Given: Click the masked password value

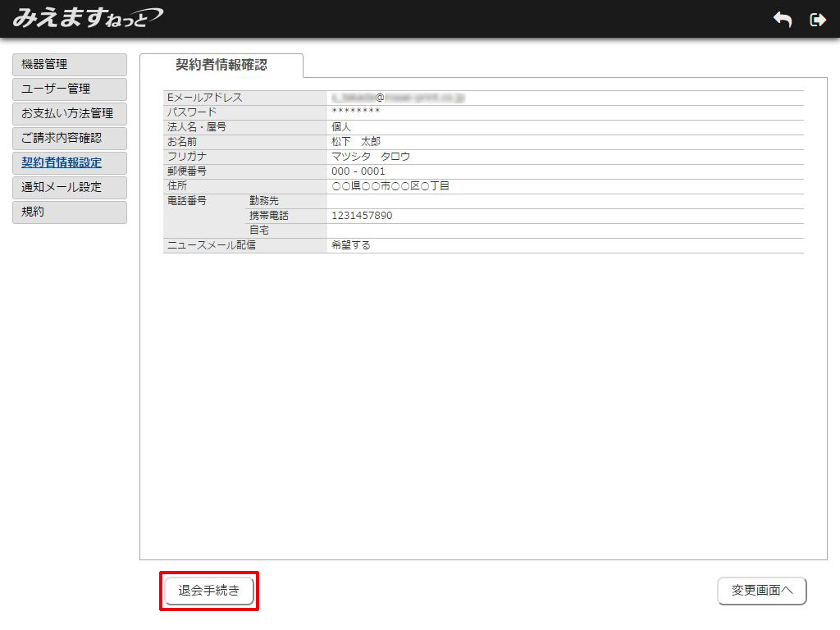Looking at the screenshot, I should (356, 112).
